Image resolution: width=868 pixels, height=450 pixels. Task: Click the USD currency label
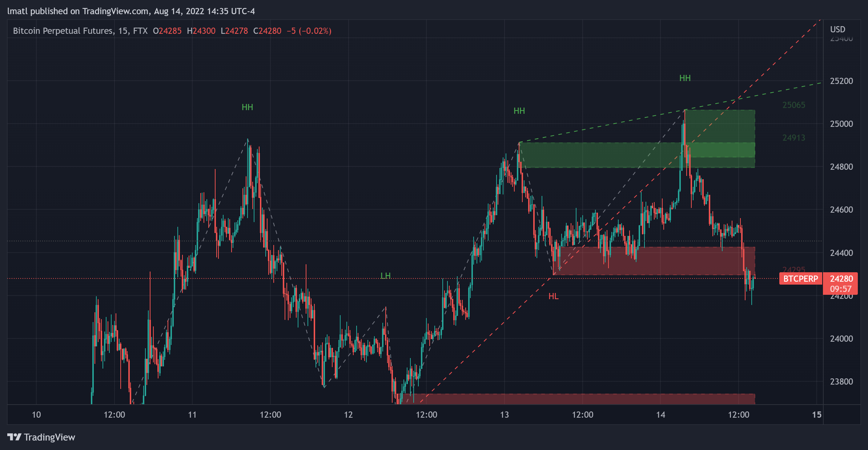(837, 29)
